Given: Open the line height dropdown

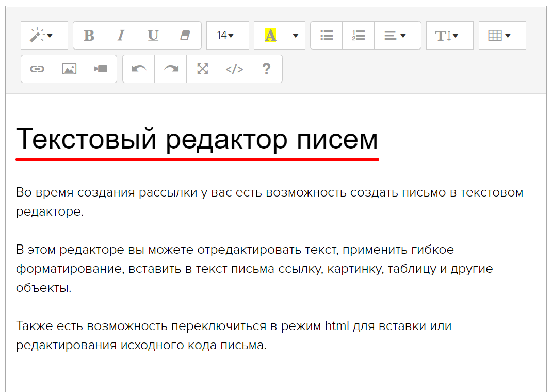Looking at the screenshot, I should click(x=449, y=36).
